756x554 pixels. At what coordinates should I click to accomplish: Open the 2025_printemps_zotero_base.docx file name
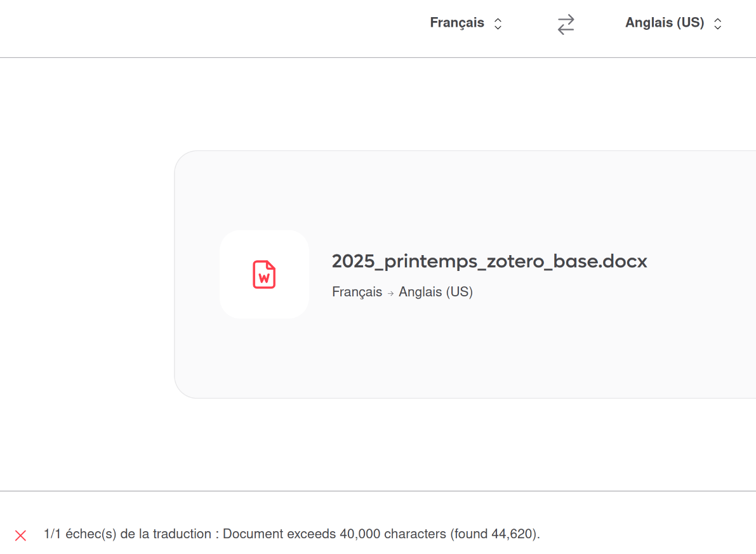point(489,261)
